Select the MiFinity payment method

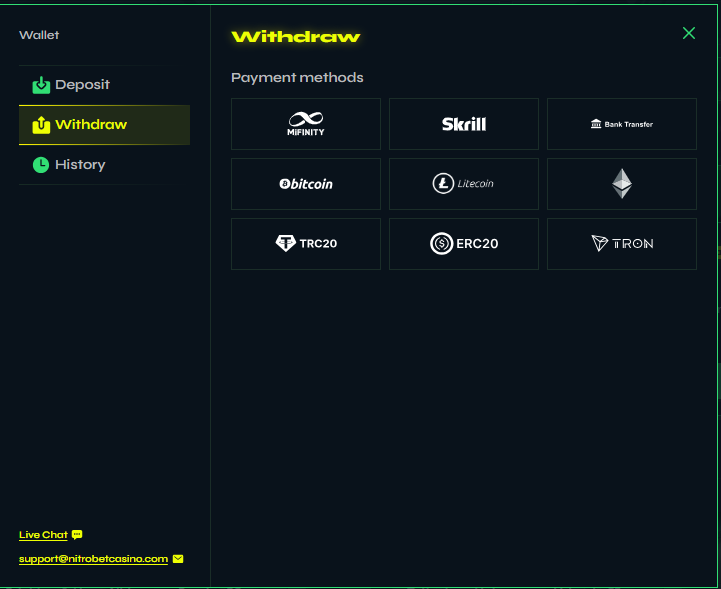(305, 124)
